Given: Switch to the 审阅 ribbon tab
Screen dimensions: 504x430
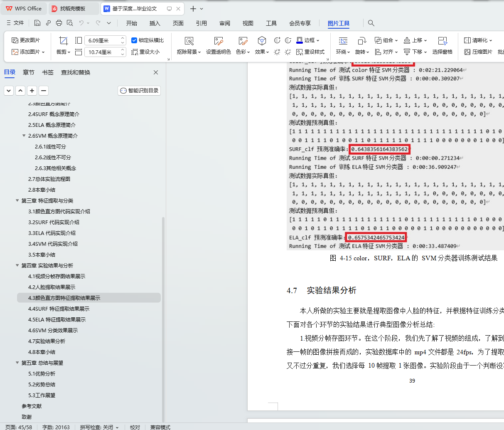Looking at the screenshot, I should 225,23.
